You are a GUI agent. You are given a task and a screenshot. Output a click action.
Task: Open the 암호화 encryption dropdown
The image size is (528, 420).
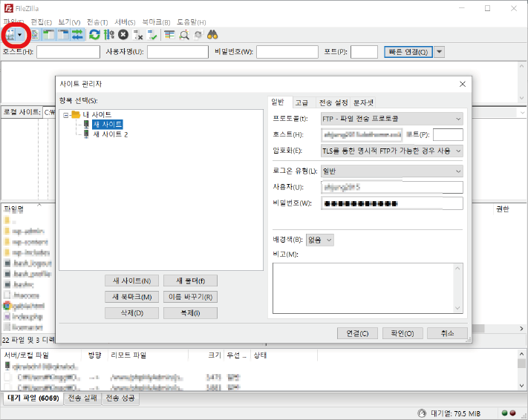point(391,151)
